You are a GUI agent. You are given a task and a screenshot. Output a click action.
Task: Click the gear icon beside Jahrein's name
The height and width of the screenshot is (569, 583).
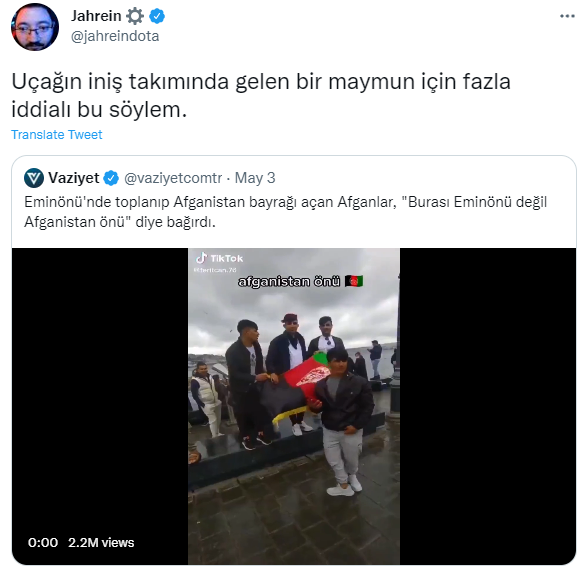pyautogui.click(x=135, y=16)
